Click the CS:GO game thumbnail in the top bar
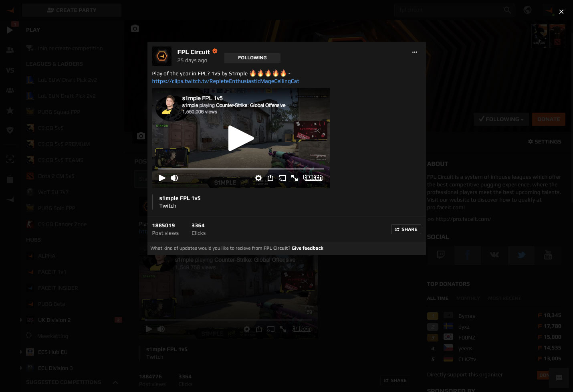The image size is (573, 392). click(x=539, y=36)
